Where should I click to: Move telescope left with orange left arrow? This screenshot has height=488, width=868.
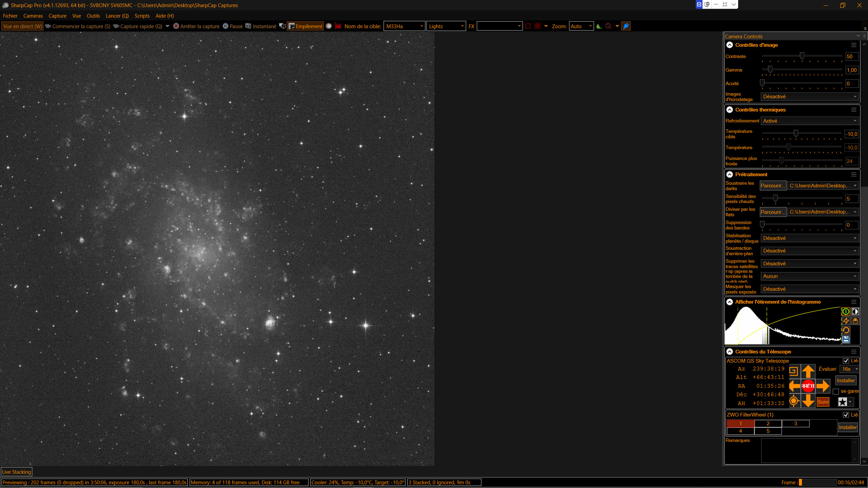coord(794,386)
